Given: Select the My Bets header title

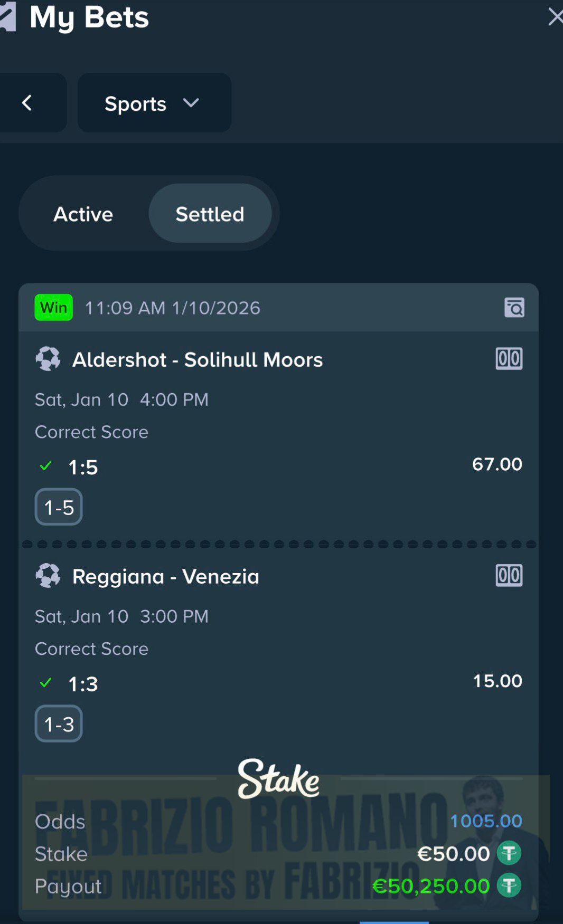Looking at the screenshot, I should (x=89, y=17).
